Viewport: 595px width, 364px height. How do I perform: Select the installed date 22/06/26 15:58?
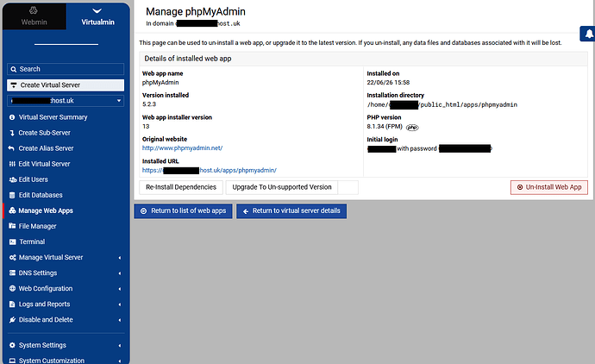pos(388,82)
